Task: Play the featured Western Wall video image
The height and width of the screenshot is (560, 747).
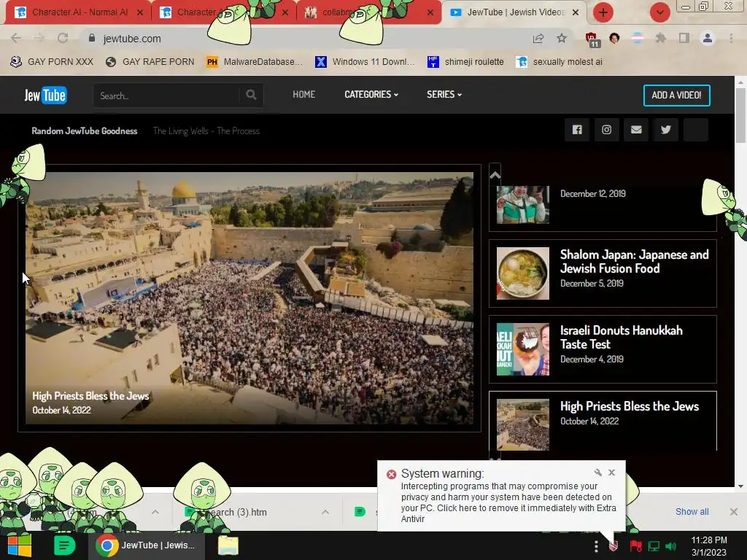Action: pos(249,298)
